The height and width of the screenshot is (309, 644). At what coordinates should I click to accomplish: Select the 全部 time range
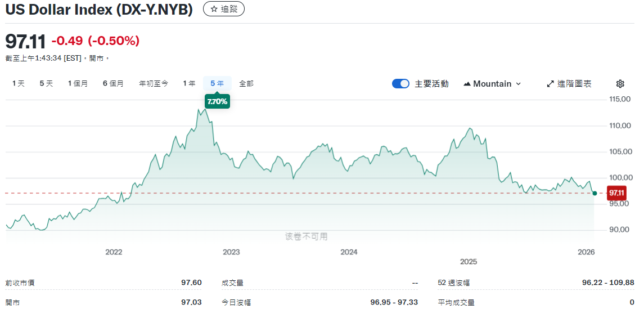(246, 83)
